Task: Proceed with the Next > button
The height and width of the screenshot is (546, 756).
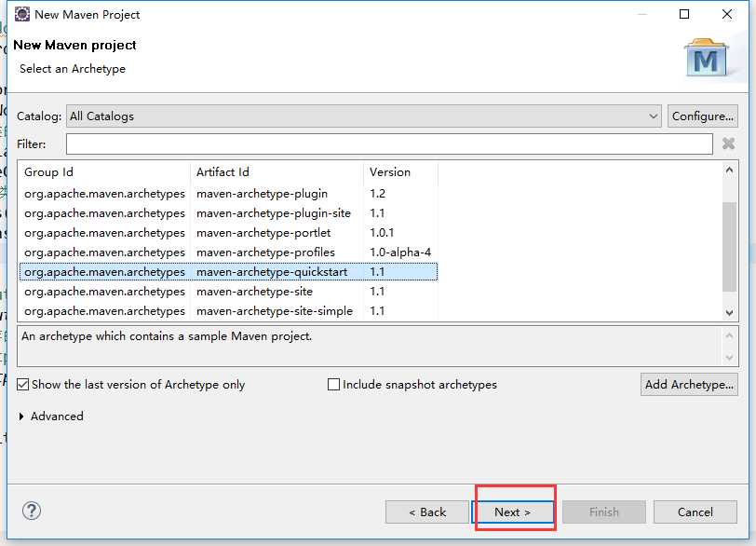Action: [x=513, y=512]
